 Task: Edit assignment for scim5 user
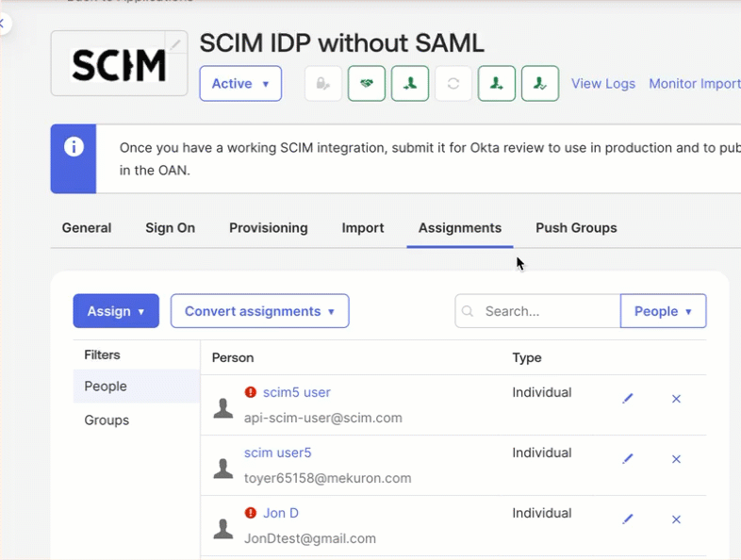628,399
